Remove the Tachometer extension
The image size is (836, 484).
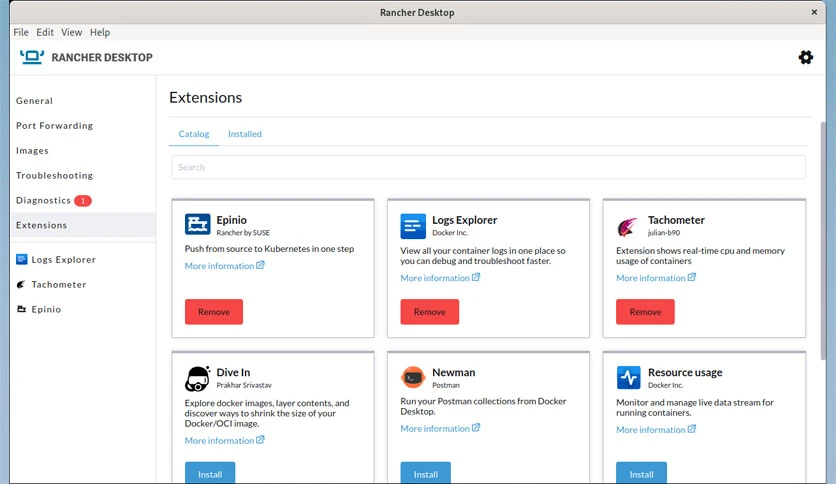click(645, 312)
